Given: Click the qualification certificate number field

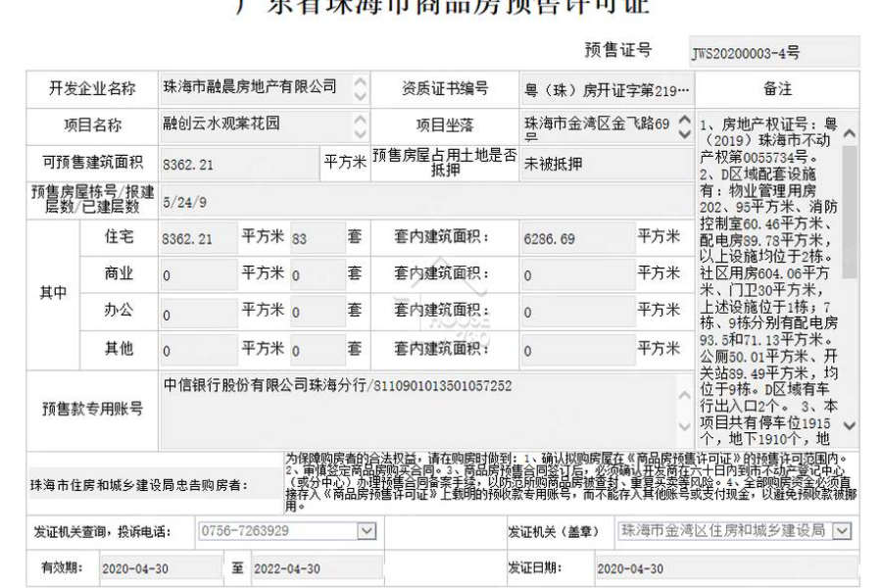Looking at the screenshot, I should pyautogui.click(x=607, y=89).
